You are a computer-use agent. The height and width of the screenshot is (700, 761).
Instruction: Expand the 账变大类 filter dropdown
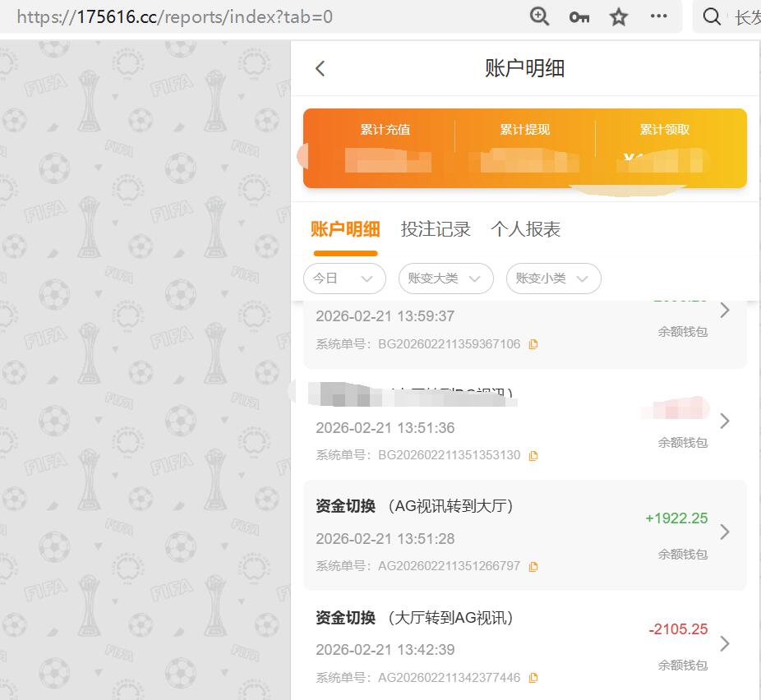[445, 279]
